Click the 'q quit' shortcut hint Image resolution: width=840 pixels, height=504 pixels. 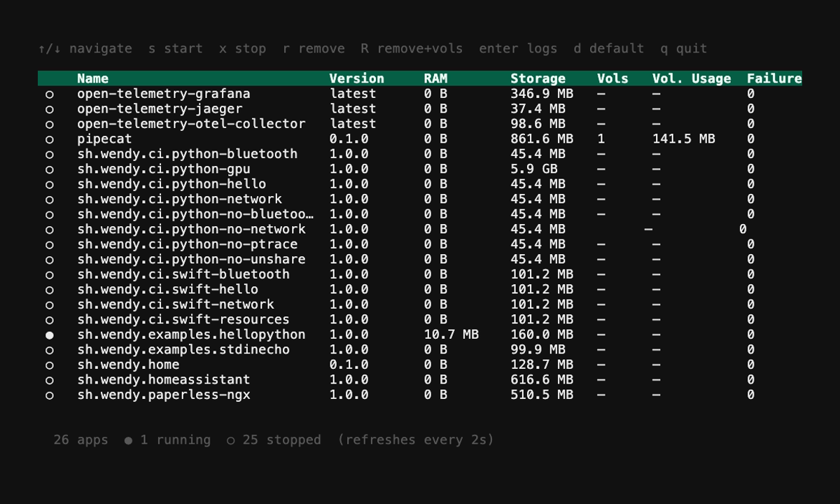point(683,49)
